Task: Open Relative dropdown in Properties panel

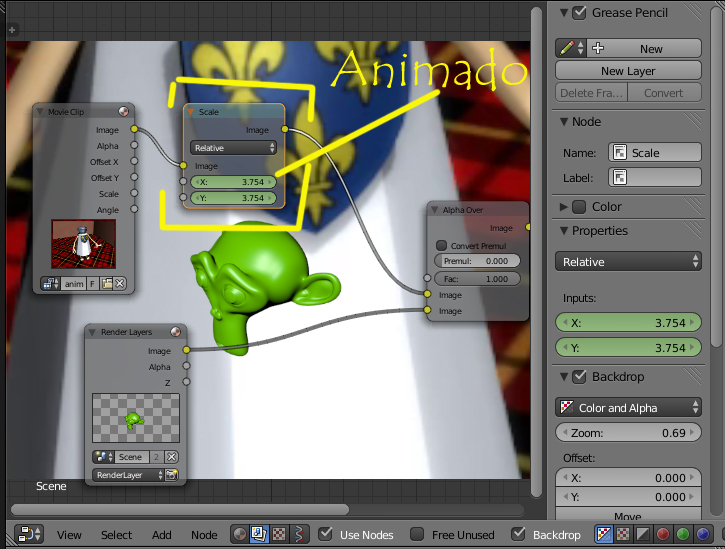Action: tap(628, 261)
